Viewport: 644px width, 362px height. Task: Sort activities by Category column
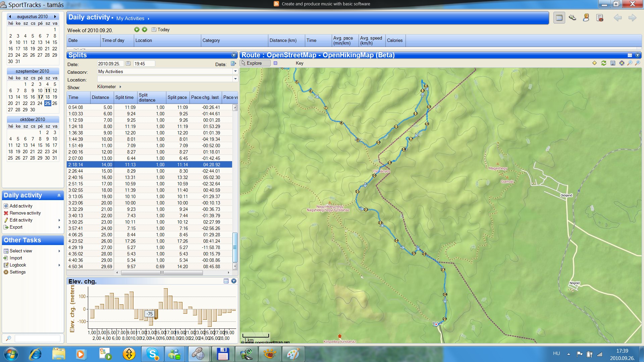(x=234, y=40)
